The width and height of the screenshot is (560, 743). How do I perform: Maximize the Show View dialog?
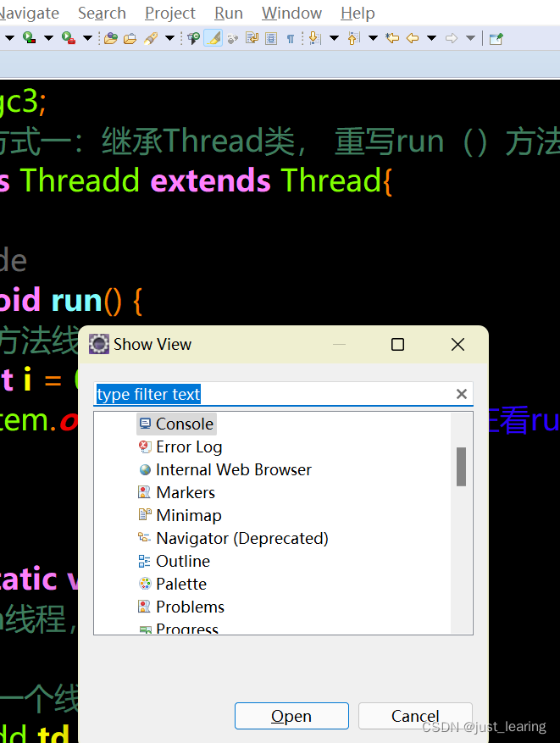tap(398, 345)
